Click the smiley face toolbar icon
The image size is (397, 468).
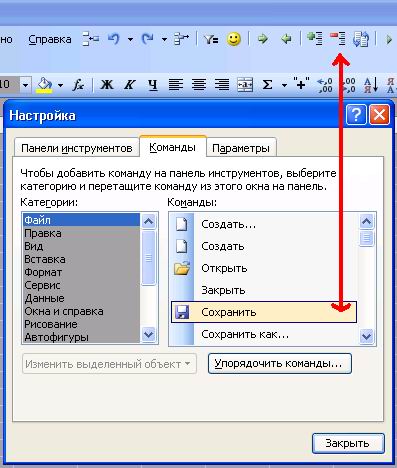coord(234,39)
